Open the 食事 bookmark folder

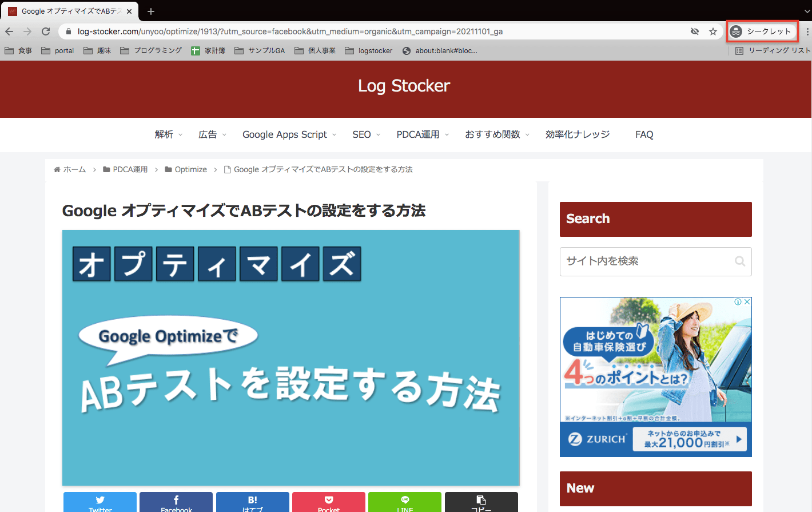pyautogui.click(x=18, y=51)
